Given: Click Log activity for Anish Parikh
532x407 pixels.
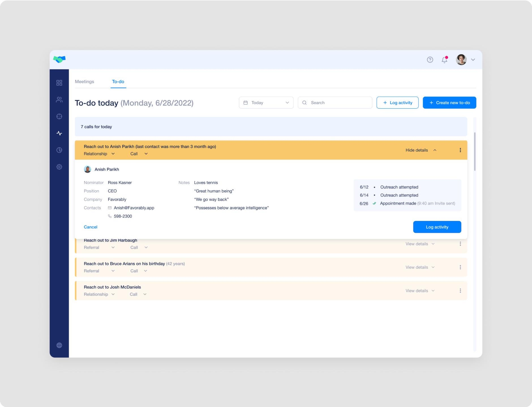Looking at the screenshot, I should (437, 227).
